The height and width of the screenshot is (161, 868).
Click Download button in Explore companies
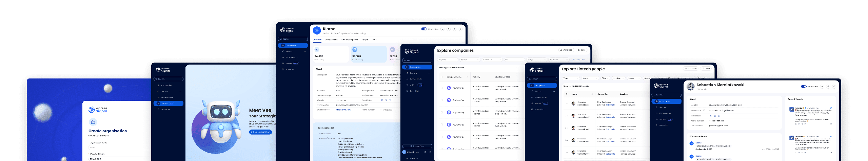pyautogui.click(x=566, y=50)
